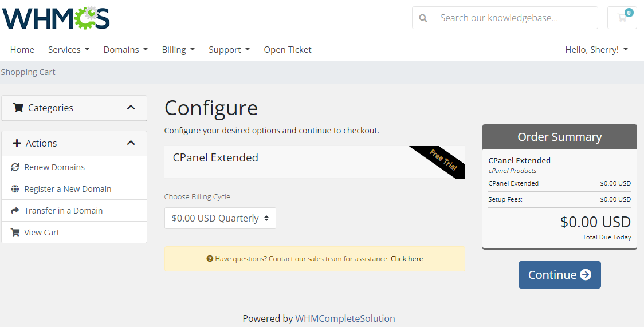This screenshot has height=327, width=644.
Task: Click the CPanel Extended product heading
Action: coord(215,157)
